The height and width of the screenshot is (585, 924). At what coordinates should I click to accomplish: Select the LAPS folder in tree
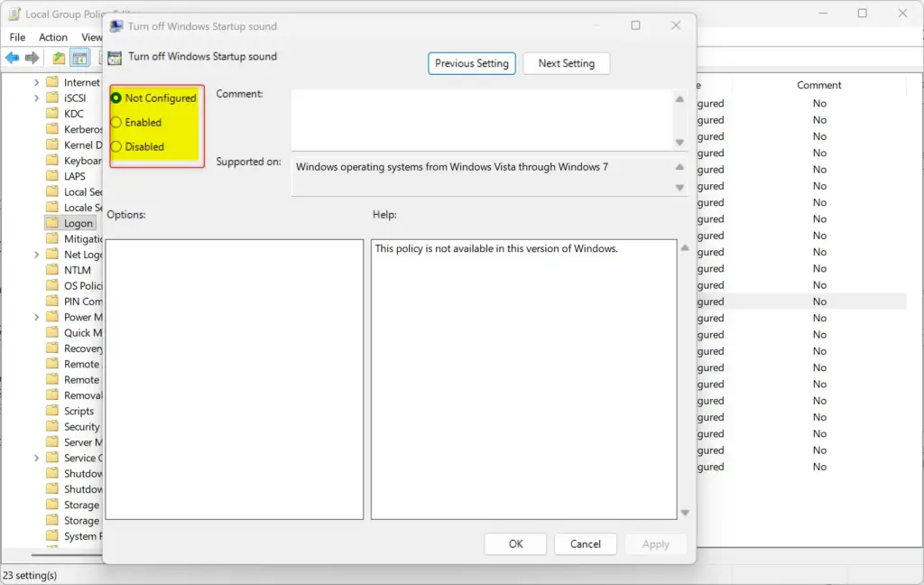[x=74, y=176]
